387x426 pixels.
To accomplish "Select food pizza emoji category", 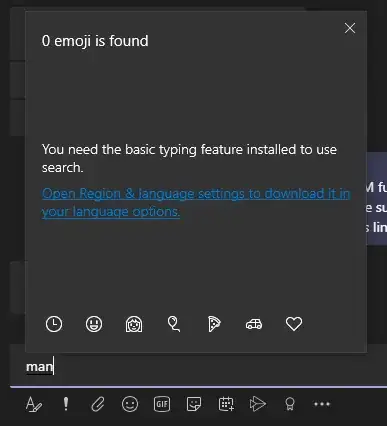I will [x=214, y=324].
